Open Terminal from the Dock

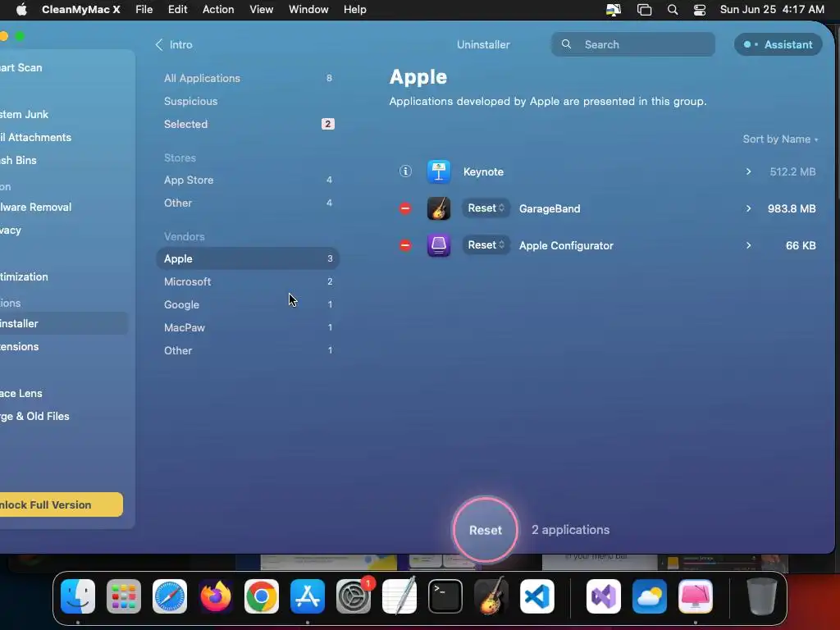coord(445,596)
